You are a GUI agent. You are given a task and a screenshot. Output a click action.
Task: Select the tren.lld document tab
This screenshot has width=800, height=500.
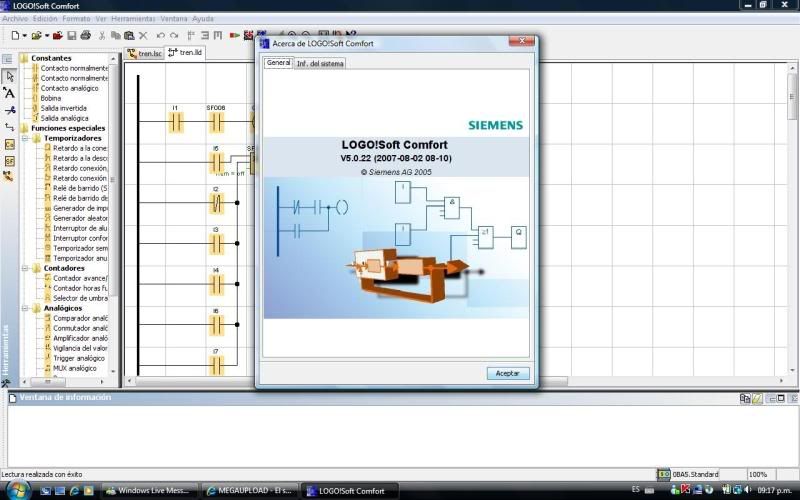click(185, 53)
